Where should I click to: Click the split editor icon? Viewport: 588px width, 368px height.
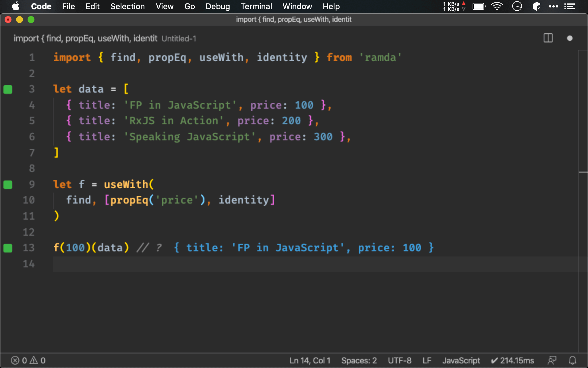[548, 39]
